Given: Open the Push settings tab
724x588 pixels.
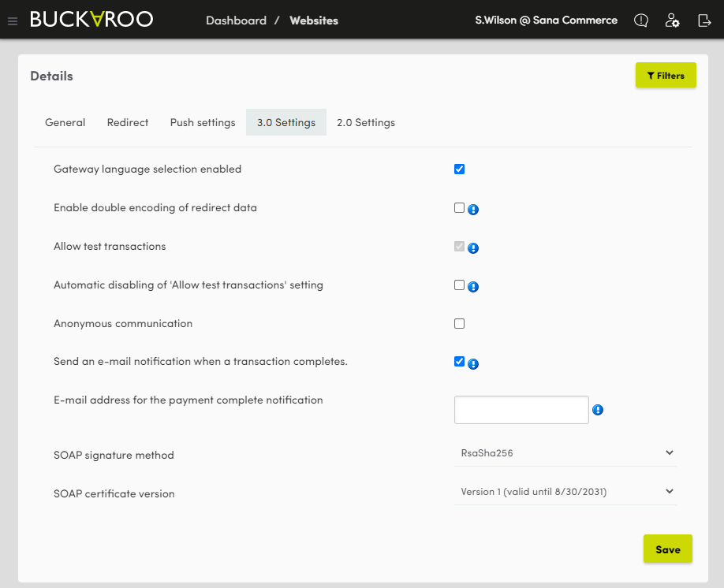Looking at the screenshot, I should click(203, 122).
